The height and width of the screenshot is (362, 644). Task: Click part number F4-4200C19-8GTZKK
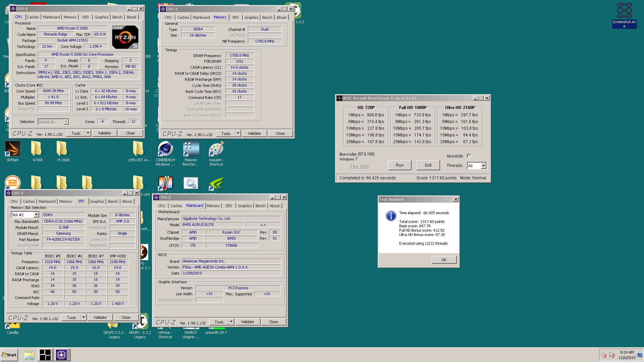coord(63,240)
